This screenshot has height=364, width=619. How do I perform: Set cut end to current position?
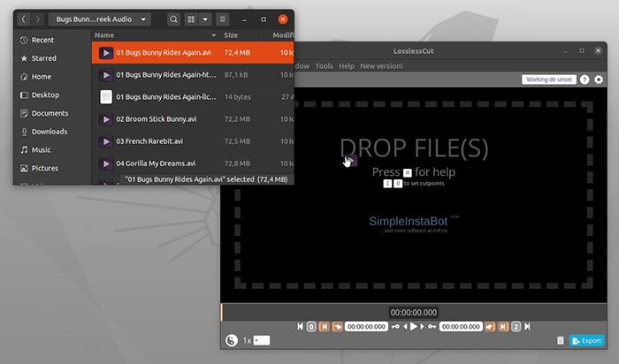[x=490, y=327]
